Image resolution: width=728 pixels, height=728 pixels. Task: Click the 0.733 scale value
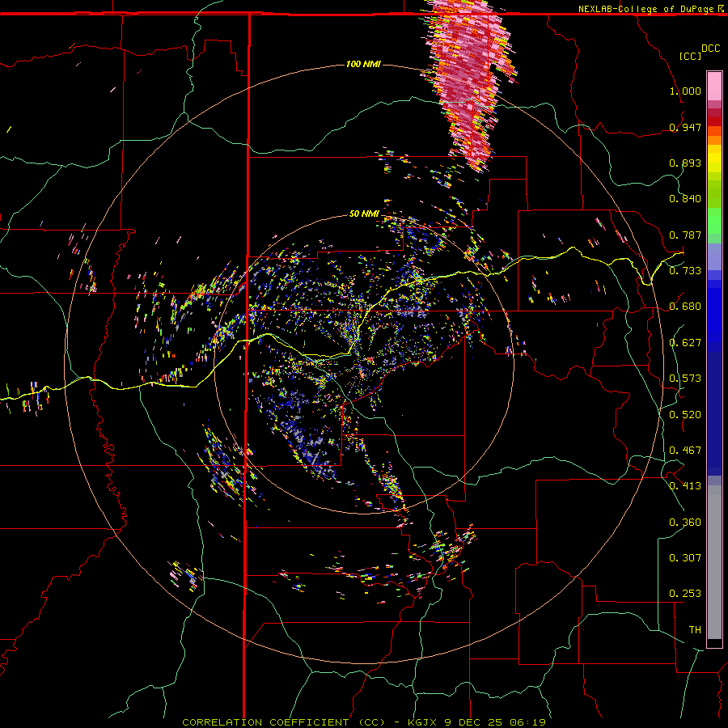coord(685,270)
